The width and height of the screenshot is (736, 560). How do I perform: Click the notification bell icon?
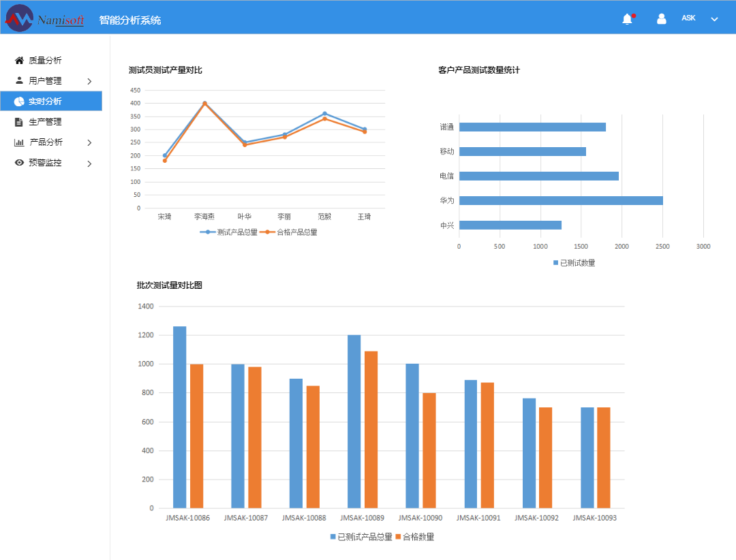[x=627, y=19]
